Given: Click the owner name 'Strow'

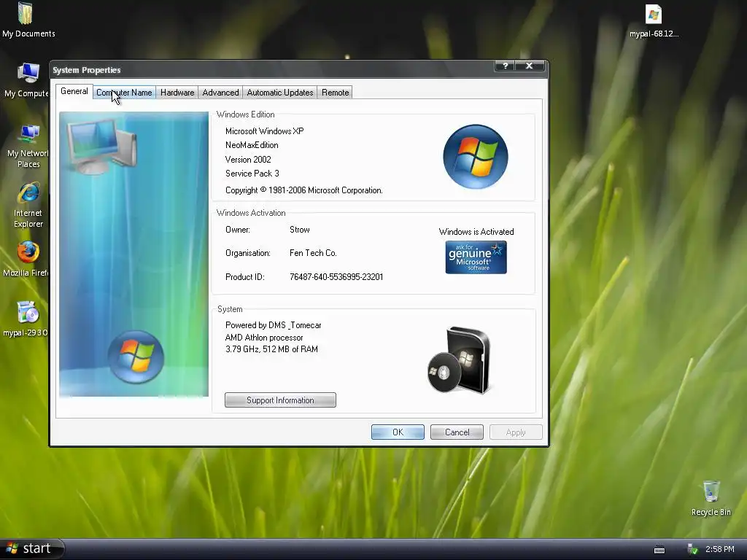Looking at the screenshot, I should [300, 230].
